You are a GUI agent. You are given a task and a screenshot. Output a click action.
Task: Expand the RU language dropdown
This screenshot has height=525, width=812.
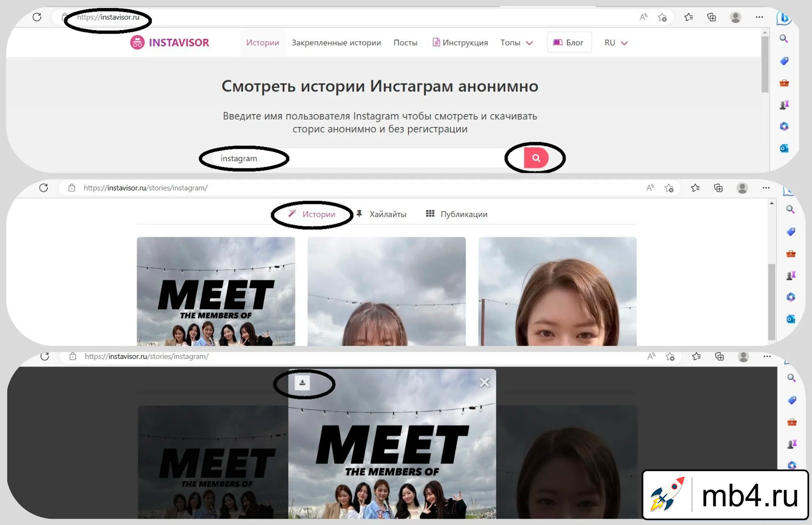click(616, 43)
